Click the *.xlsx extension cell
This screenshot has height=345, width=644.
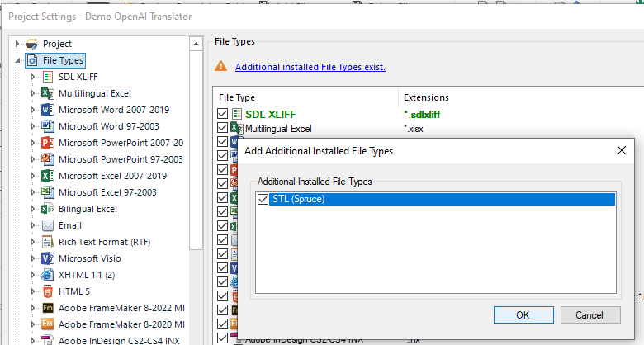413,129
